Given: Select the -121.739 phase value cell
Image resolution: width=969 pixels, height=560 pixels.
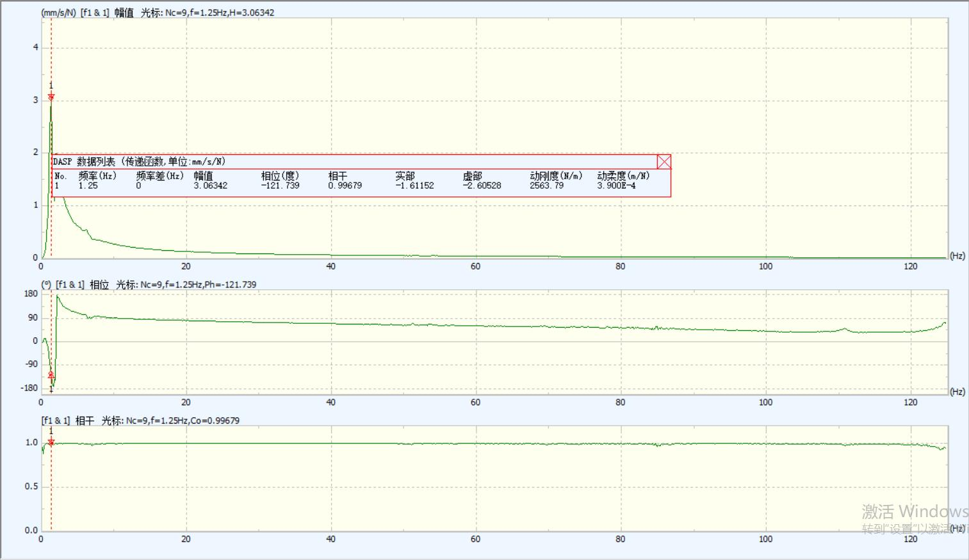Looking at the screenshot, I should click(280, 186).
